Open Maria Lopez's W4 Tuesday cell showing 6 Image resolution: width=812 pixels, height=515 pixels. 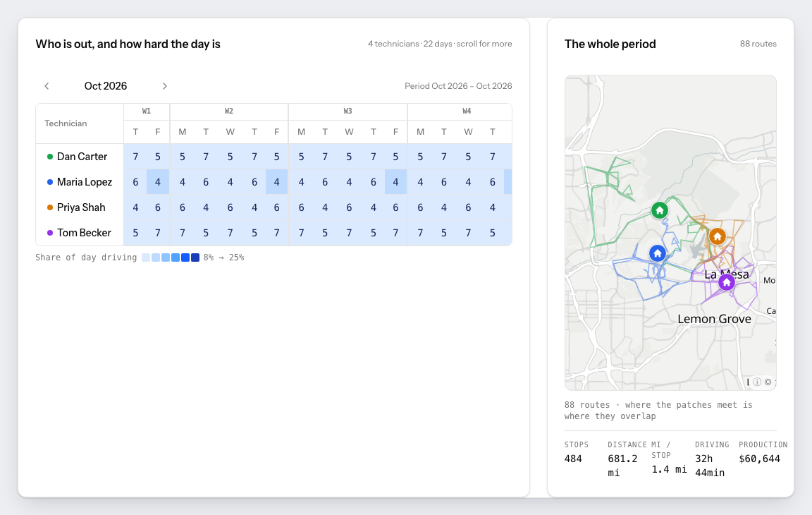444,182
